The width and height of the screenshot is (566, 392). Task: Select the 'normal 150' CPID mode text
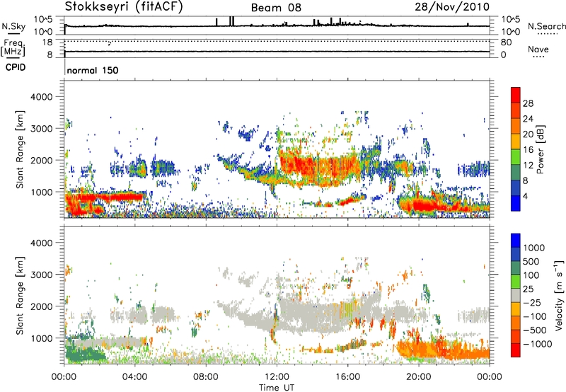pos(93,70)
